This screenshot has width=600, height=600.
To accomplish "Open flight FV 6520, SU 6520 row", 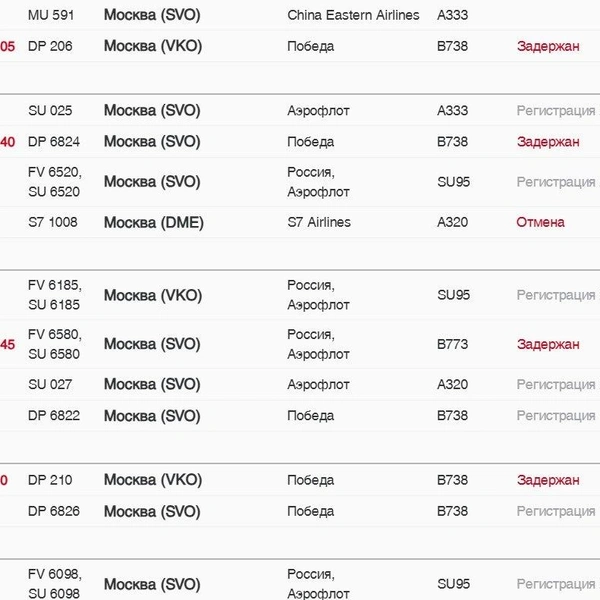I will pos(300,182).
